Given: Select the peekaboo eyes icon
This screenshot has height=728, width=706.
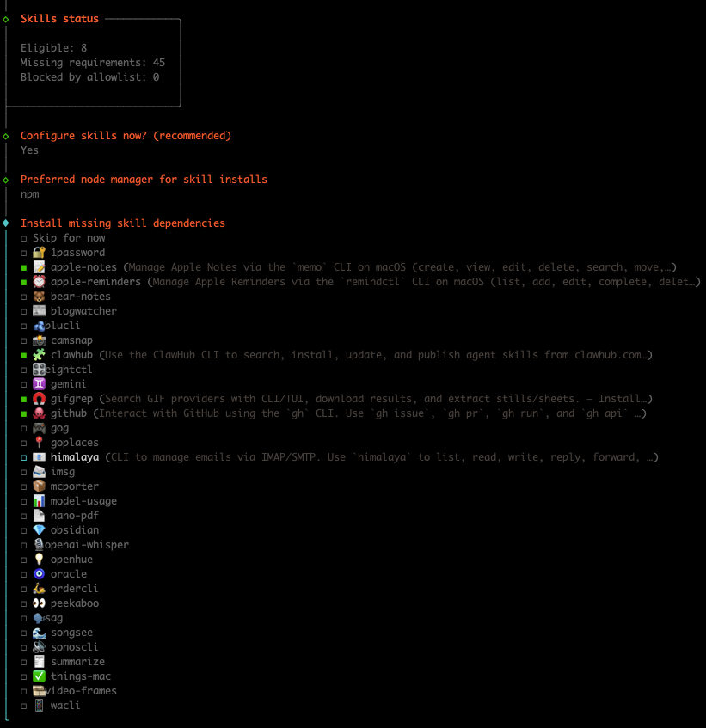Looking at the screenshot, I should (x=39, y=603).
